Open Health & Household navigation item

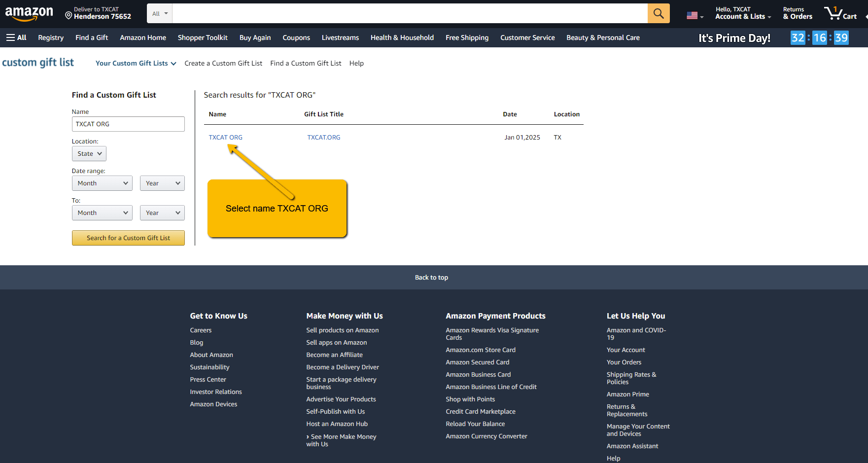402,37
